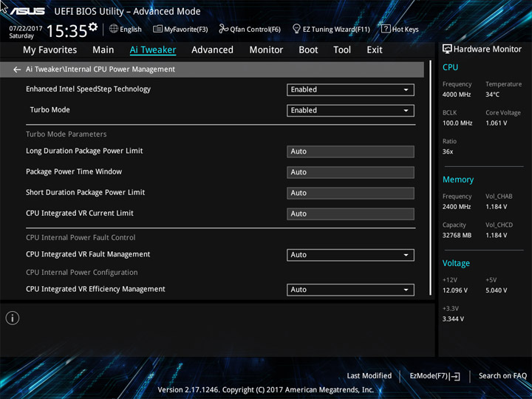
Task: Click the ASUS logo
Action: [x=27, y=11]
